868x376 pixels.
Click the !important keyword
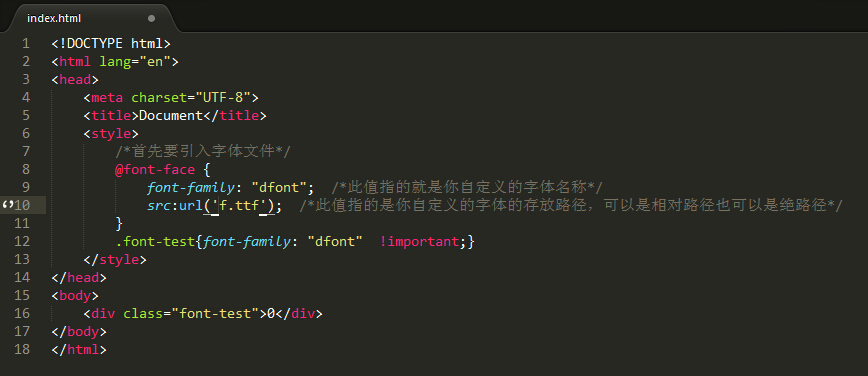(x=420, y=241)
